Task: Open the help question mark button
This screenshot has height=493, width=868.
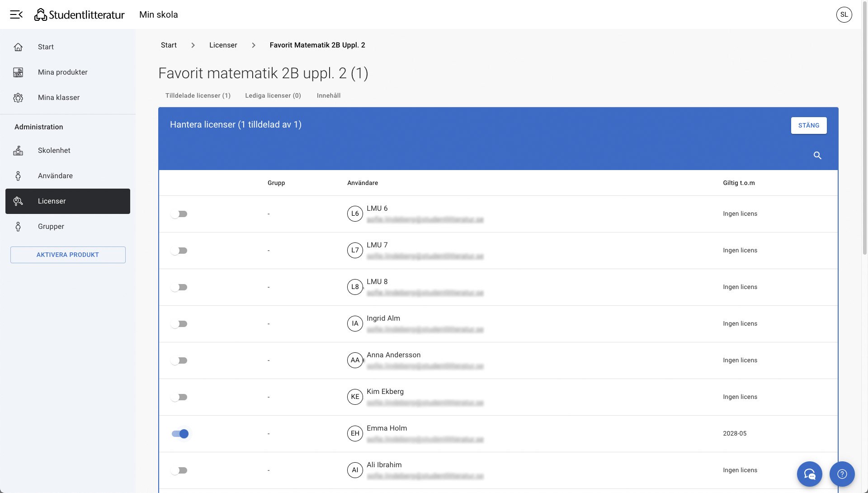Action: [842, 474]
